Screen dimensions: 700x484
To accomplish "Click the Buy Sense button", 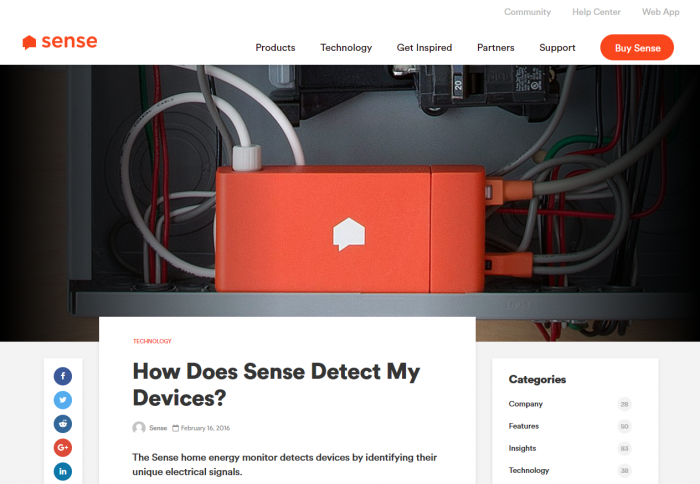I will click(637, 47).
